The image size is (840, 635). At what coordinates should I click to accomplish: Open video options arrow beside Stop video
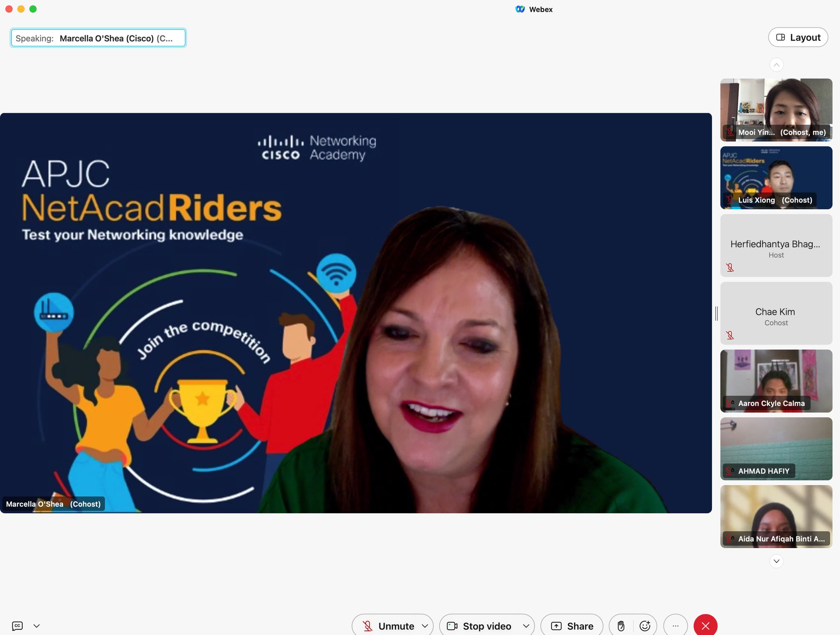526,626
